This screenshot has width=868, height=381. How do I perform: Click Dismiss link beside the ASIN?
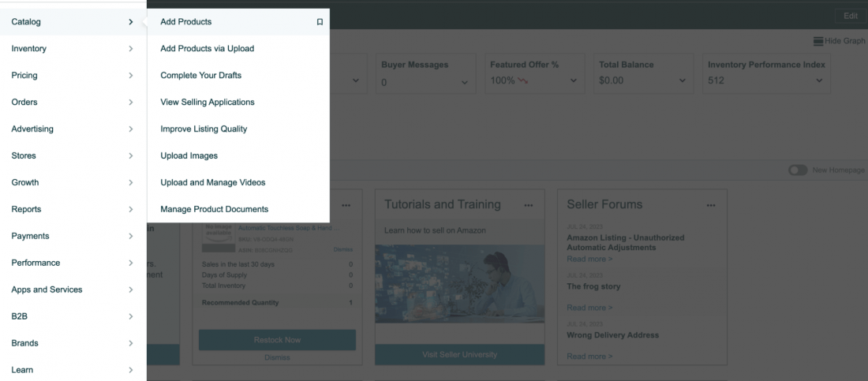[343, 250]
